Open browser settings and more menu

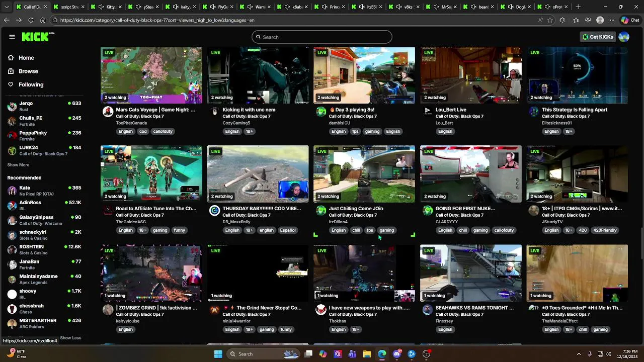click(612, 20)
